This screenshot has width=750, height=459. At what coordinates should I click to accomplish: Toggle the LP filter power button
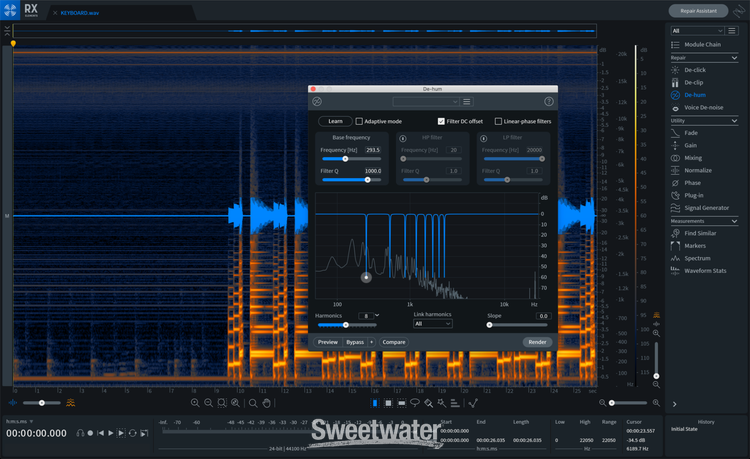[484, 139]
